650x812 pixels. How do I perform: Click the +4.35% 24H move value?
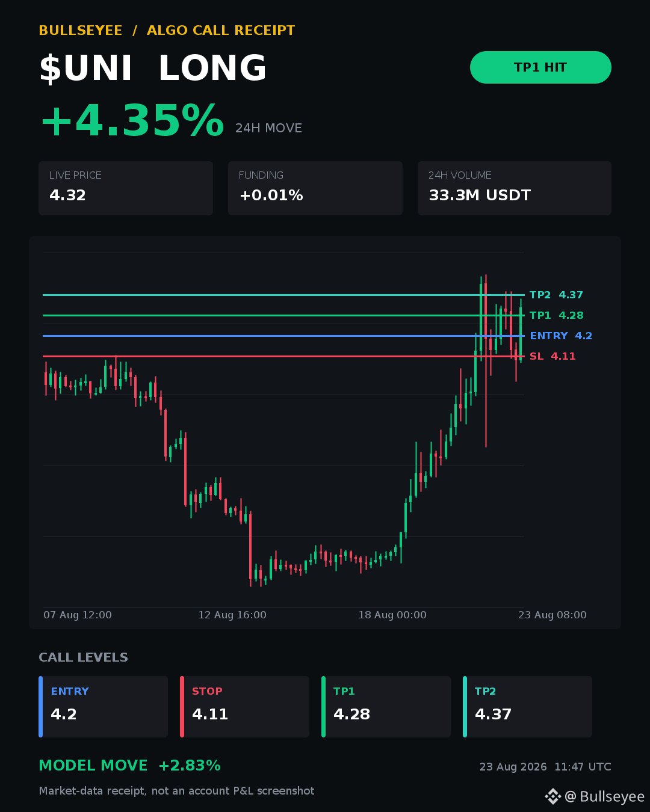click(x=132, y=121)
